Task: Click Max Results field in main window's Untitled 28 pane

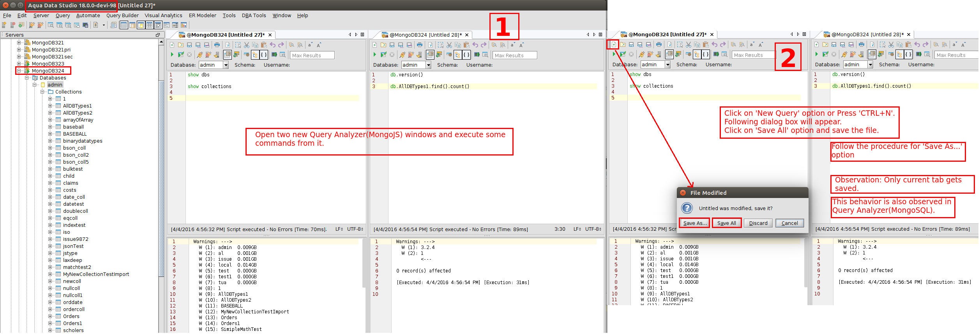Action: 515,55
